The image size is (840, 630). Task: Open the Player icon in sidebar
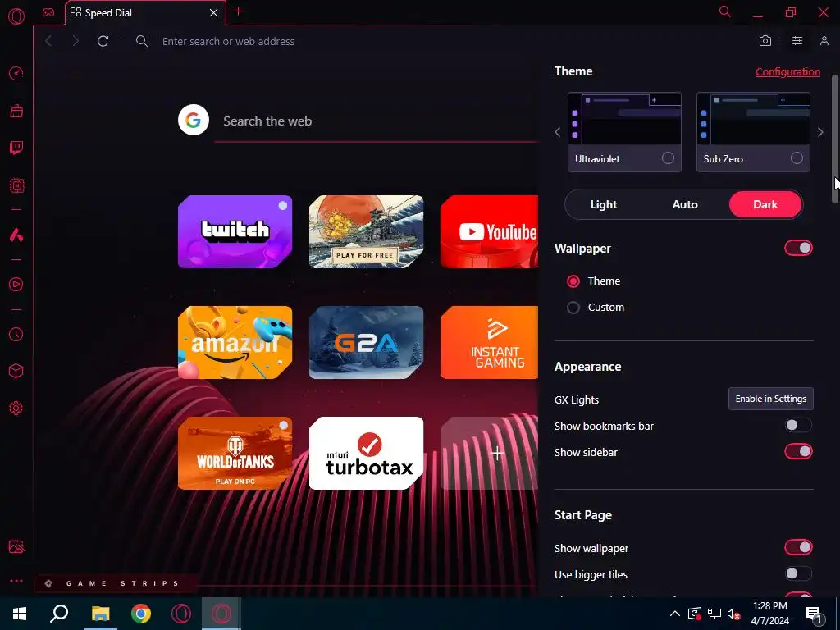point(16,285)
